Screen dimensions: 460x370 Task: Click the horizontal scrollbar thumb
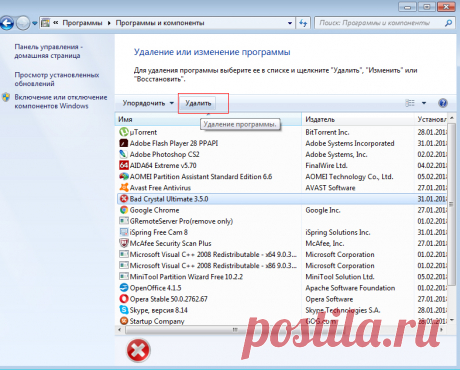tap(235, 329)
